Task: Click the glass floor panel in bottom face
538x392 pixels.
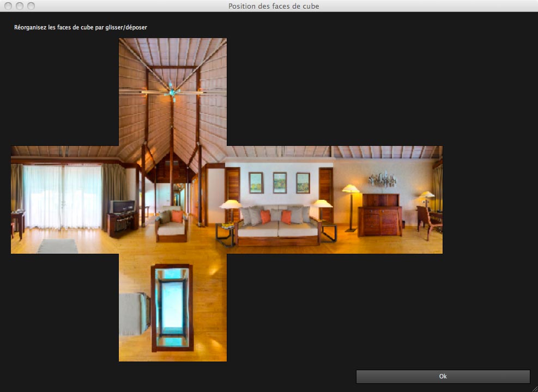Action: coord(172,306)
